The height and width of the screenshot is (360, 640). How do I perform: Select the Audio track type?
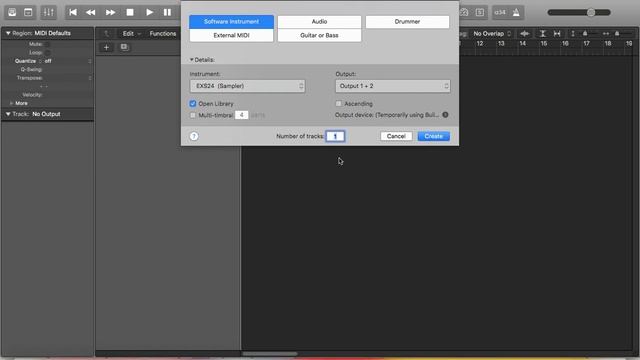(319, 22)
